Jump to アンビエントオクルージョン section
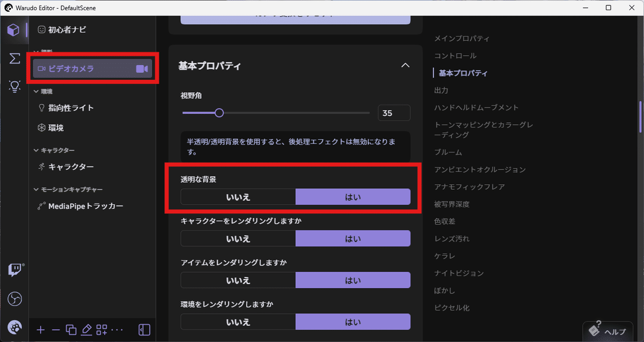Image resolution: width=644 pixels, height=342 pixels. 480,169
